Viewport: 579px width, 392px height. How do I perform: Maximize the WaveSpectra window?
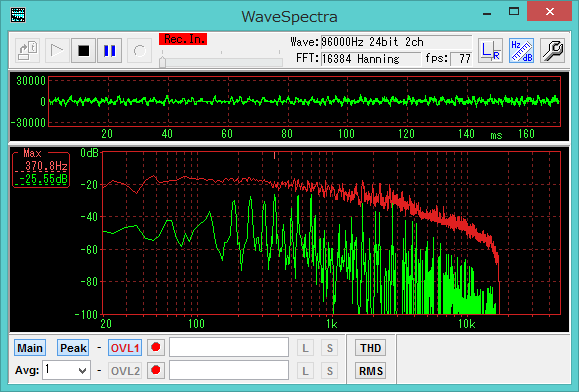(514, 11)
